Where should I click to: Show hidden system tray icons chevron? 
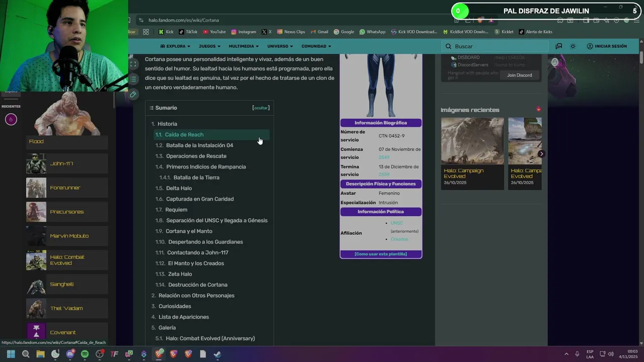[x=566, y=354]
